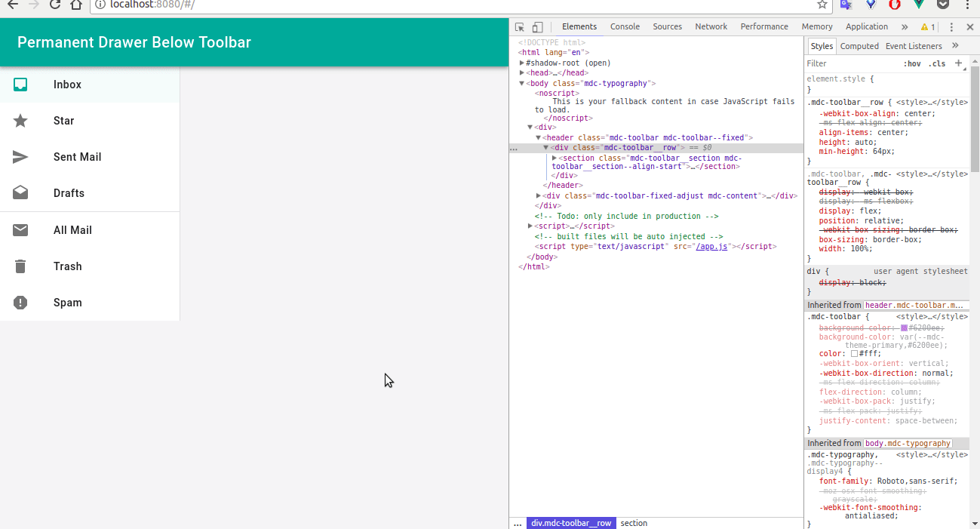Expand the mdc-toolbar__section node
980x529 pixels.
(555, 158)
